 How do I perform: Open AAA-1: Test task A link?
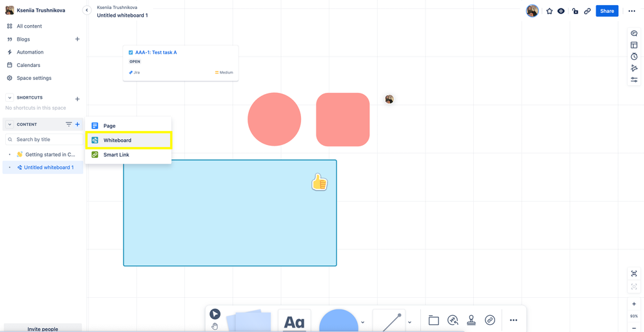156,53
